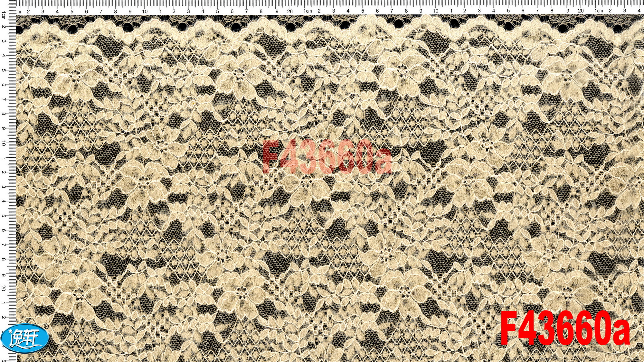
Task: Click the lowercase a in red corner label
Action: point(621,333)
